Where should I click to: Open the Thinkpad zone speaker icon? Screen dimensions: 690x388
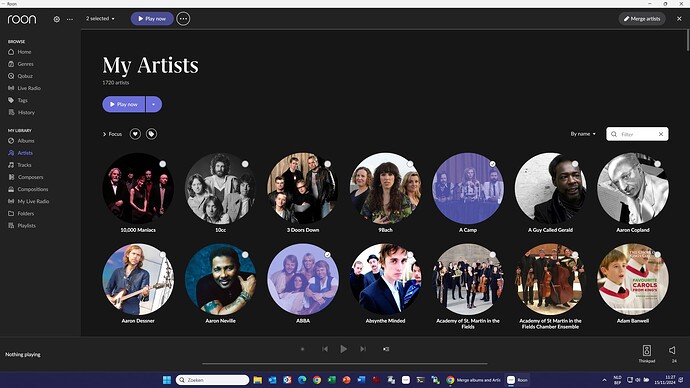pos(646,350)
